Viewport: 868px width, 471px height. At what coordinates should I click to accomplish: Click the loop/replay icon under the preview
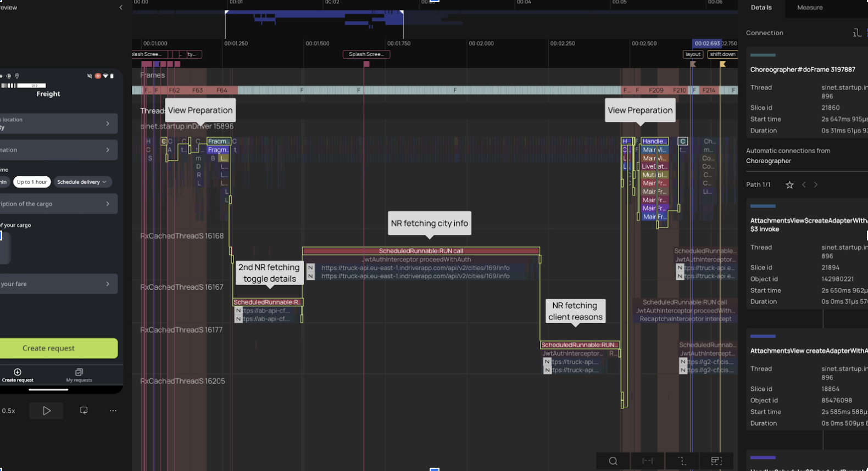pos(84,411)
